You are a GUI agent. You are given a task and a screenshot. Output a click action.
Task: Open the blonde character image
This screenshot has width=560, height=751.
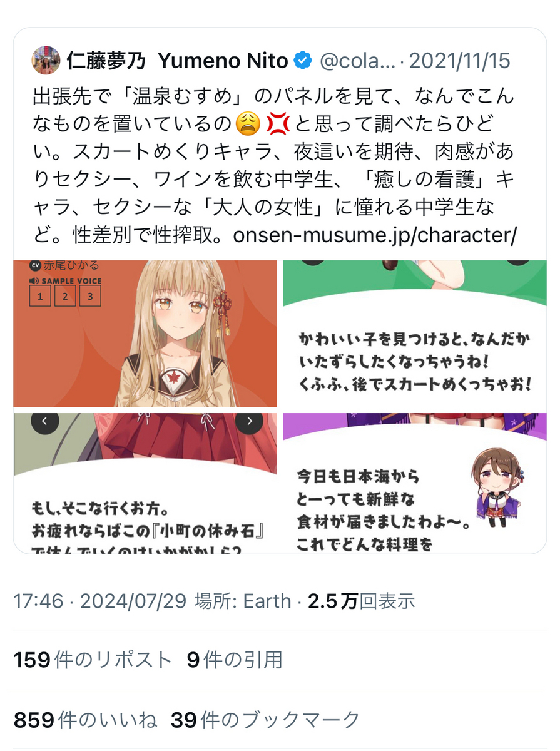pos(145,334)
